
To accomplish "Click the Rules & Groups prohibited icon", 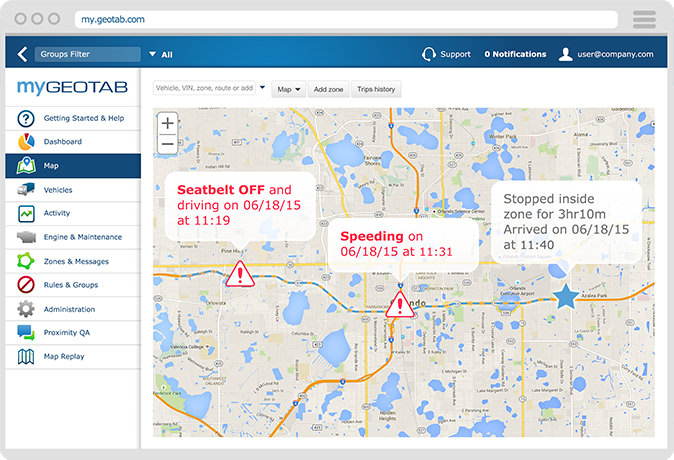I will point(26,285).
